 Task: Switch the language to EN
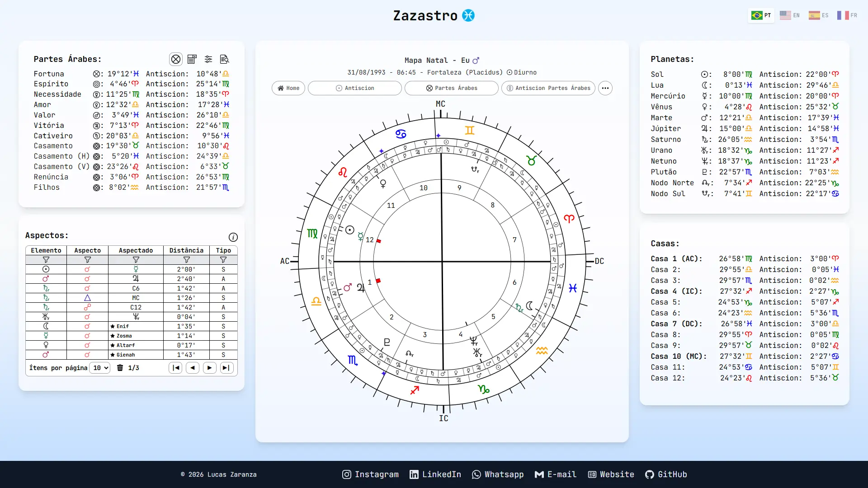pyautogui.click(x=790, y=15)
